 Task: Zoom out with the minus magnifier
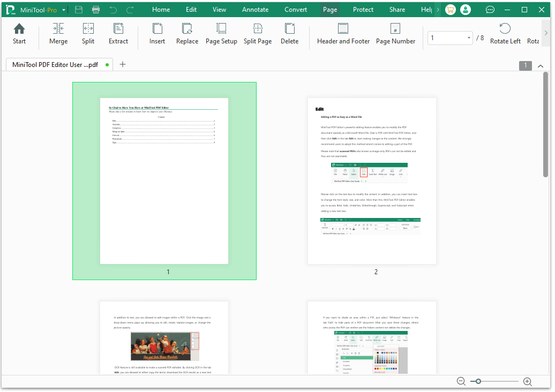pos(461,381)
